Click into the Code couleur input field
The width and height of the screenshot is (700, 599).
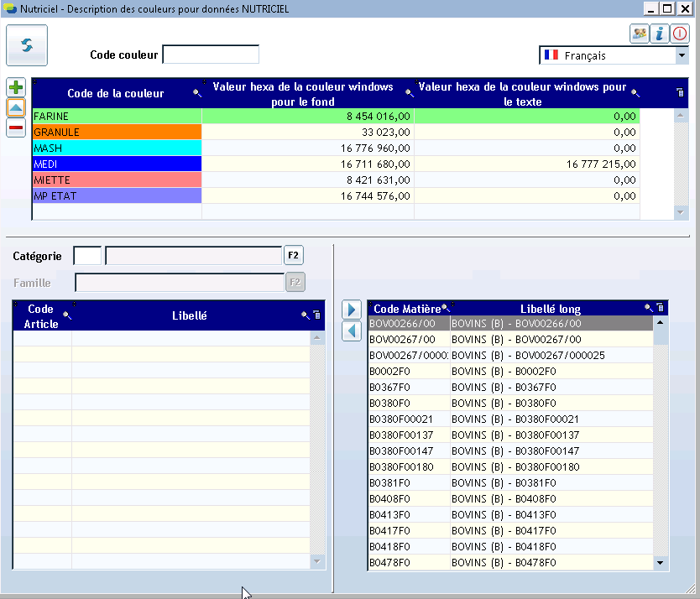[x=211, y=55]
